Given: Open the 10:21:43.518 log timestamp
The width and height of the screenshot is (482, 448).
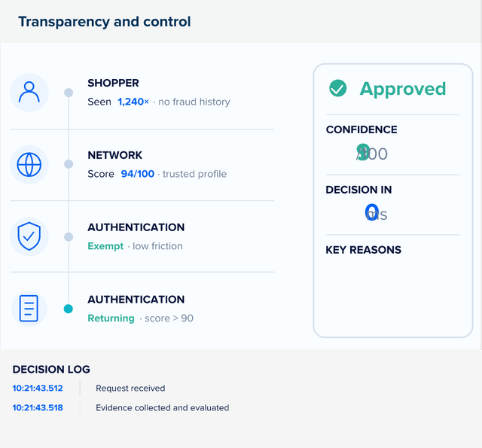Looking at the screenshot, I should point(38,408).
